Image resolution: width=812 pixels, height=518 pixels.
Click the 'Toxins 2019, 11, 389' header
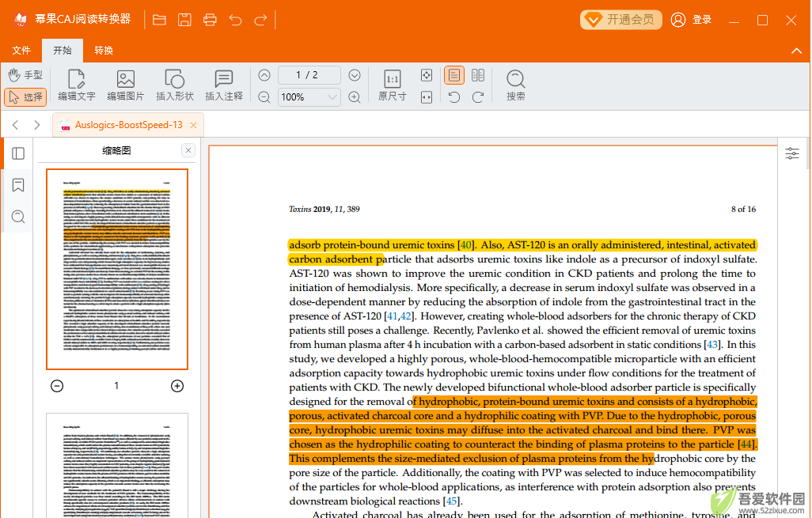(x=324, y=209)
